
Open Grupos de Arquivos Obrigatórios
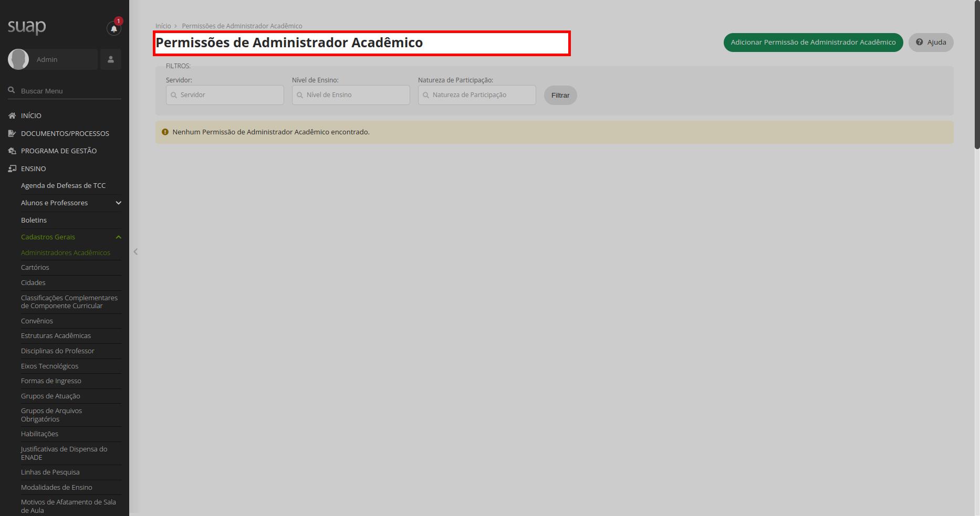coord(51,415)
